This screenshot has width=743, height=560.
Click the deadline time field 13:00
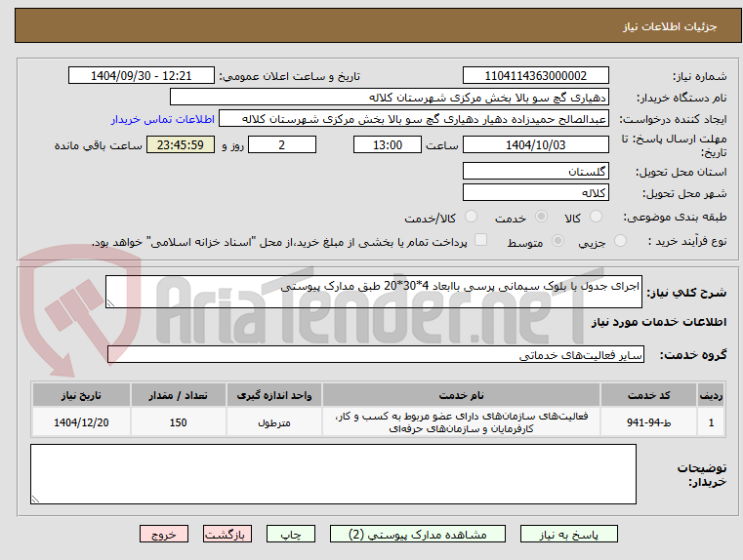click(x=388, y=144)
